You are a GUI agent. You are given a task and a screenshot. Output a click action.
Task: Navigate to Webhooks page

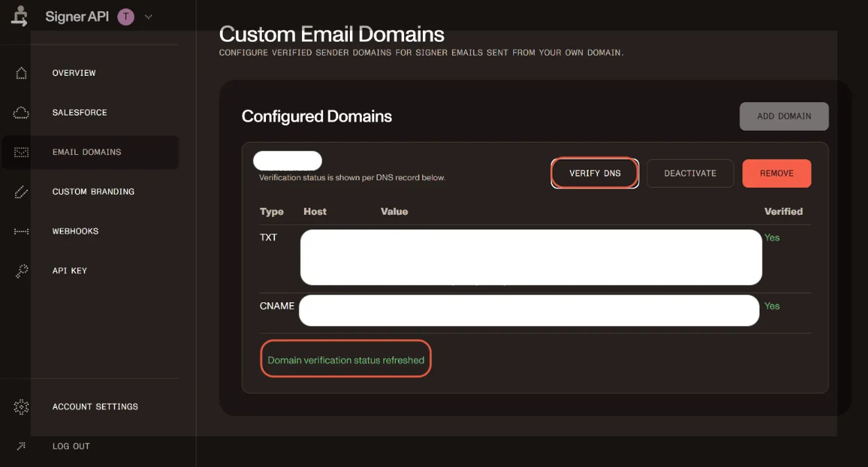pyautogui.click(x=76, y=231)
